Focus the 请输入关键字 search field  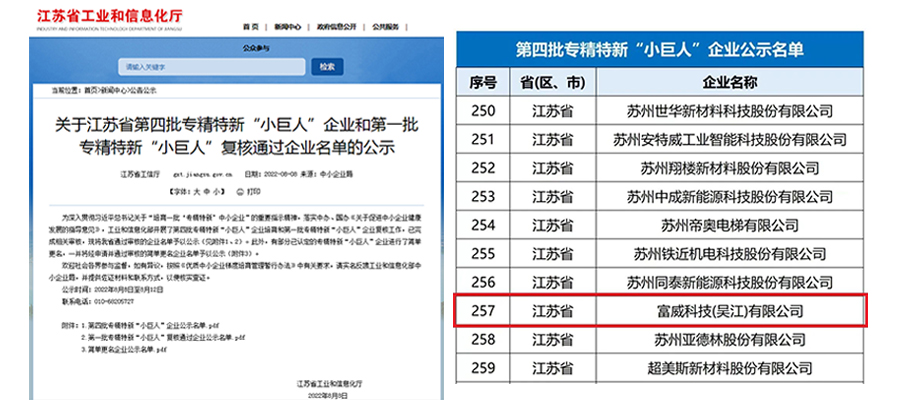pyautogui.click(x=212, y=67)
